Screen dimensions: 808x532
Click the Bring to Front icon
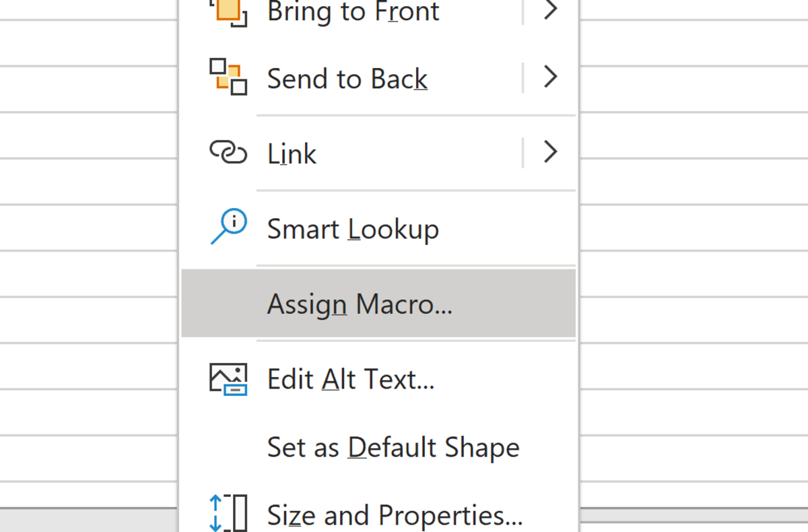(229, 10)
